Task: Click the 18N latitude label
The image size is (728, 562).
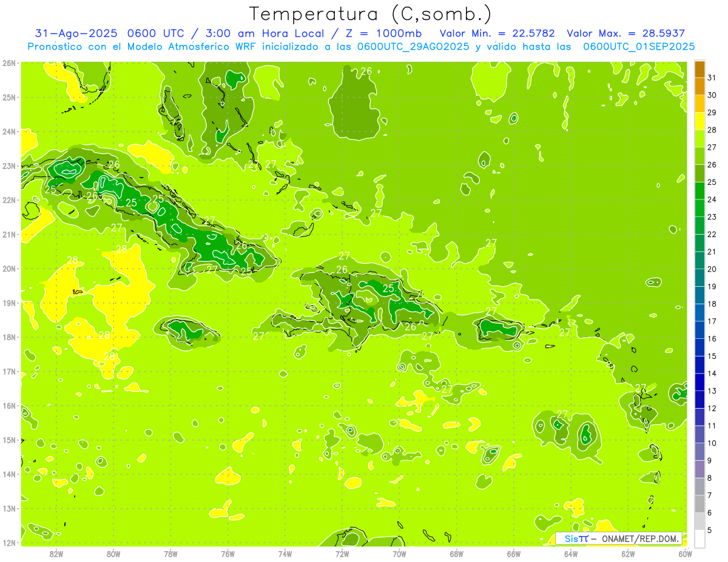Action: pyautogui.click(x=8, y=337)
